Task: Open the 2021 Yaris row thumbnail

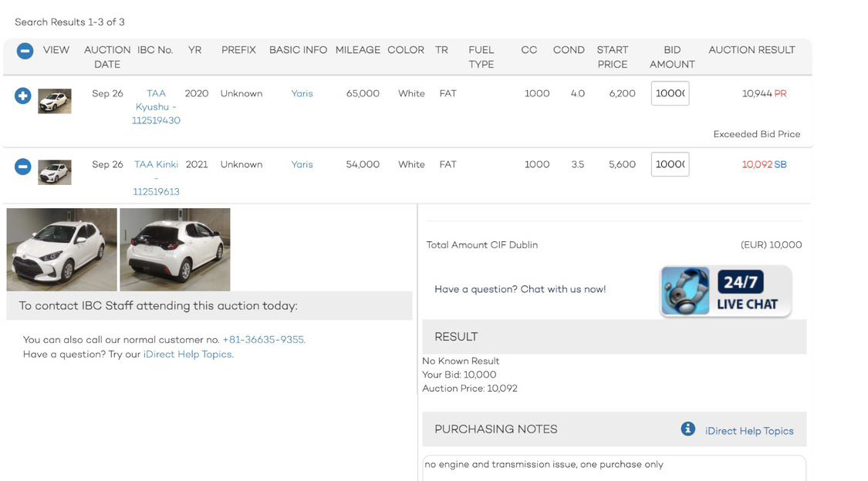Action: 54,172
